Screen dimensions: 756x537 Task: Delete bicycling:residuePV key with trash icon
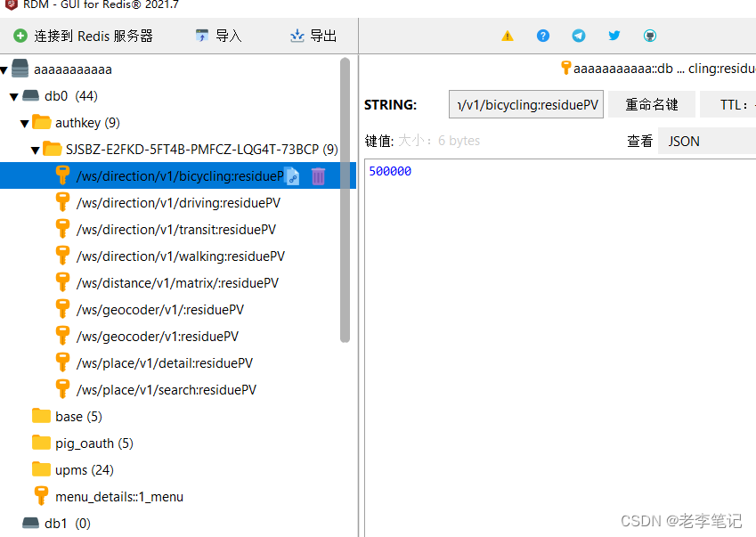[x=318, y=176]
